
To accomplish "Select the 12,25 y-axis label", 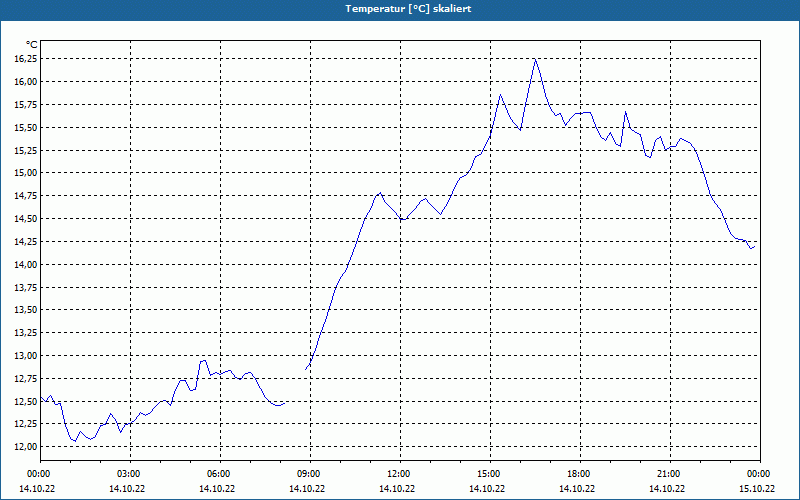I will click(26, 423).
